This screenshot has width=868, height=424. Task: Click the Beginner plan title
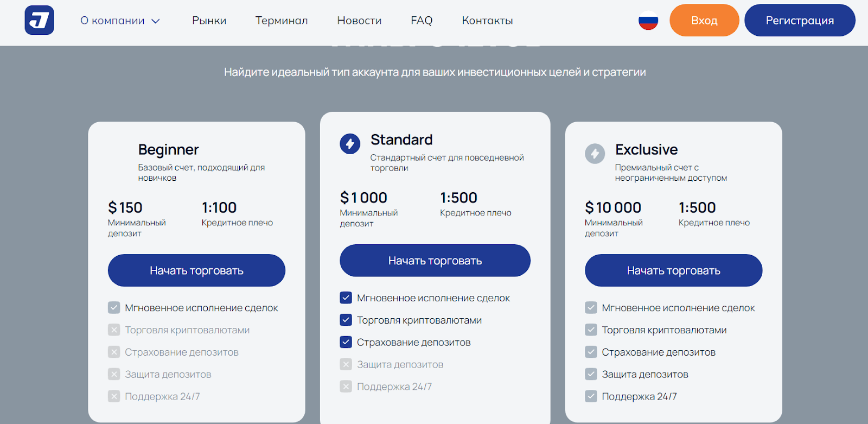click(168, 150)
